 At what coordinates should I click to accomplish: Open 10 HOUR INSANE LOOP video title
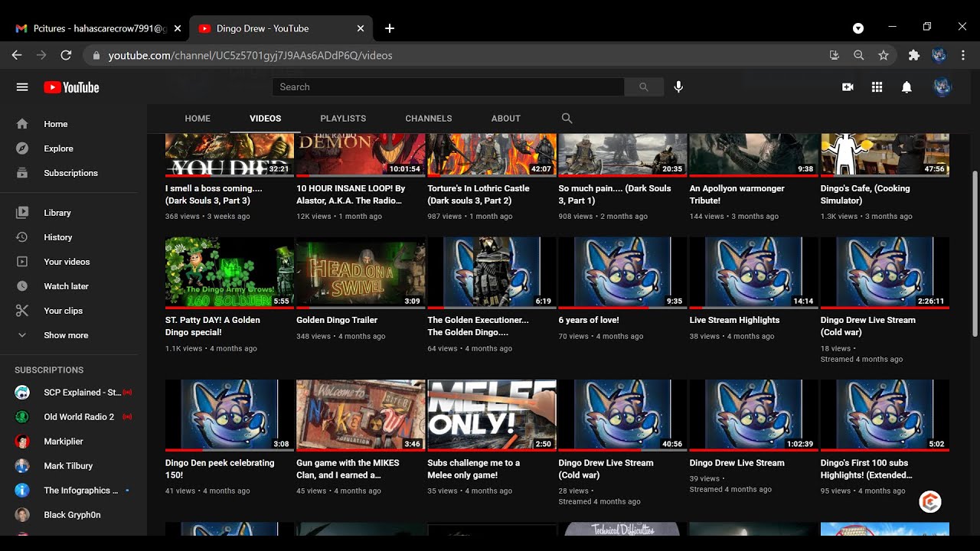click(x=351, y=194)
